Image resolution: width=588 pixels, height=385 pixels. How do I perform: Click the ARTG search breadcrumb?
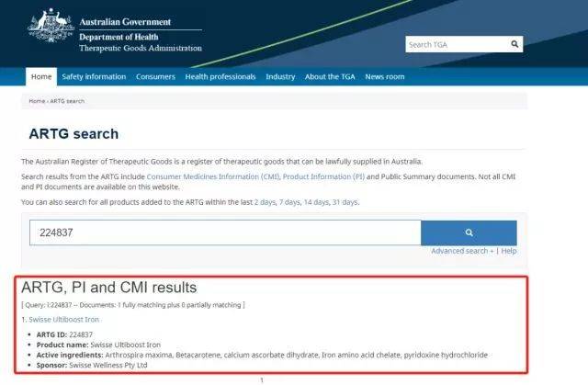point(67,101)
